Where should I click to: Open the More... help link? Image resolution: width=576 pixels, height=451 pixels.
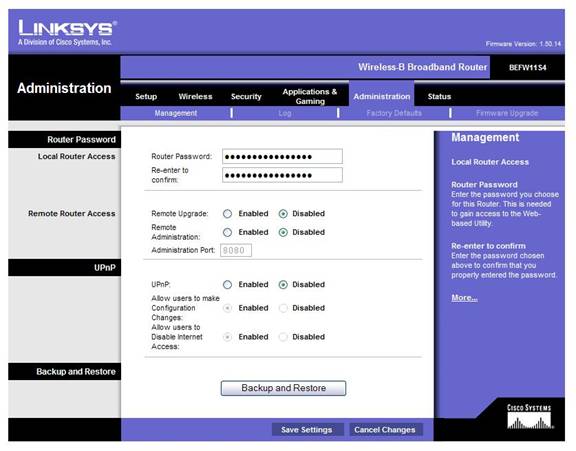tap(464, 298)
